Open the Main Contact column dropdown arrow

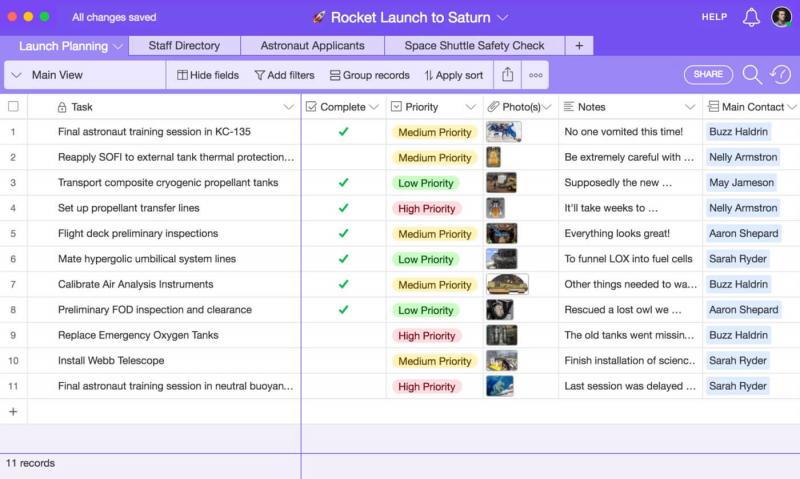(792, 107)
